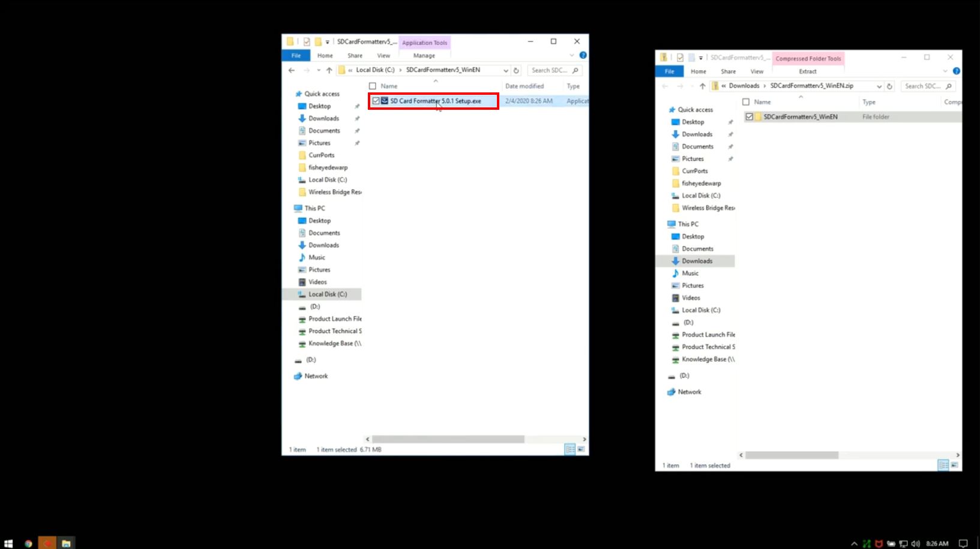980x549 pixels.
Task: Click the horizontal scrollbar in the zip window
Action: 792,455
